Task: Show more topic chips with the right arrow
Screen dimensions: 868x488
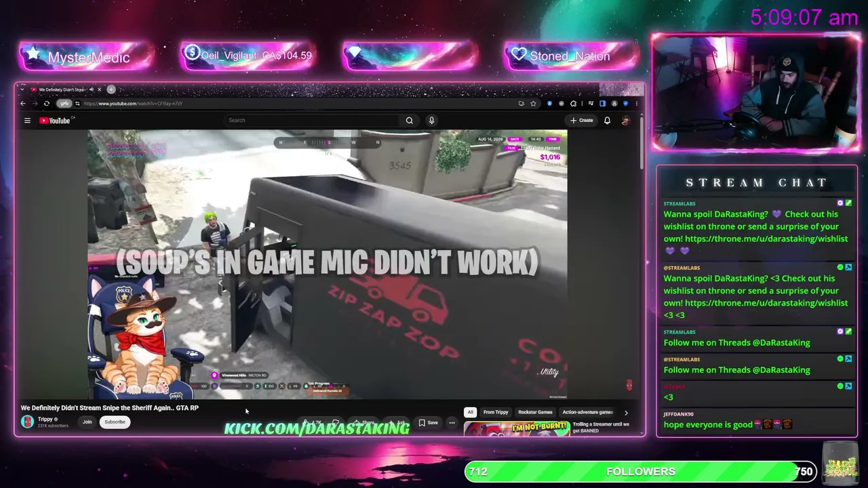Action: [x=626, y=412]
